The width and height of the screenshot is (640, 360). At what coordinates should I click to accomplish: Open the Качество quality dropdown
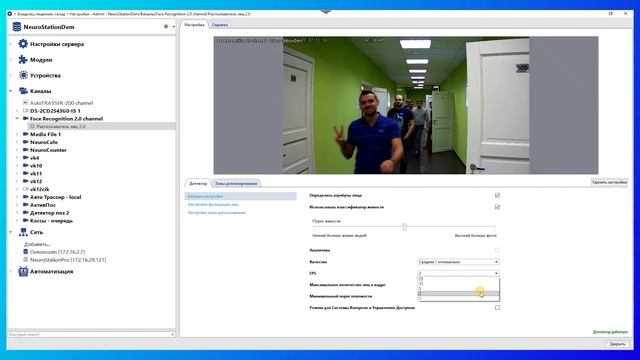458,262
